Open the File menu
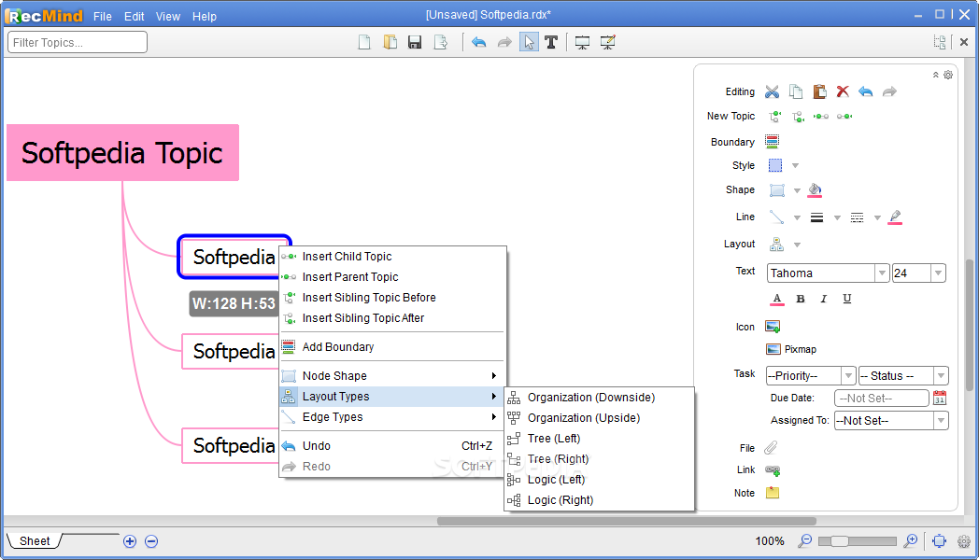979x560 pixels. [103, 17]
